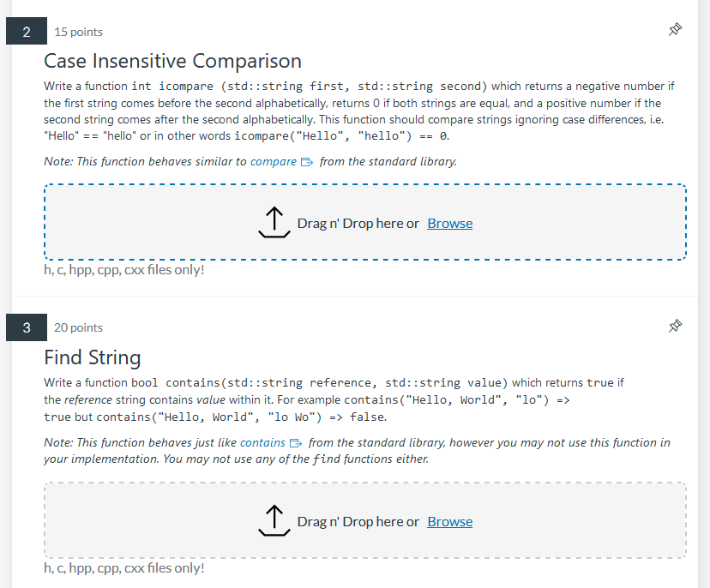Select the question number 2 badge
Viewport: 710px width, 588px height.
[27, 30]
